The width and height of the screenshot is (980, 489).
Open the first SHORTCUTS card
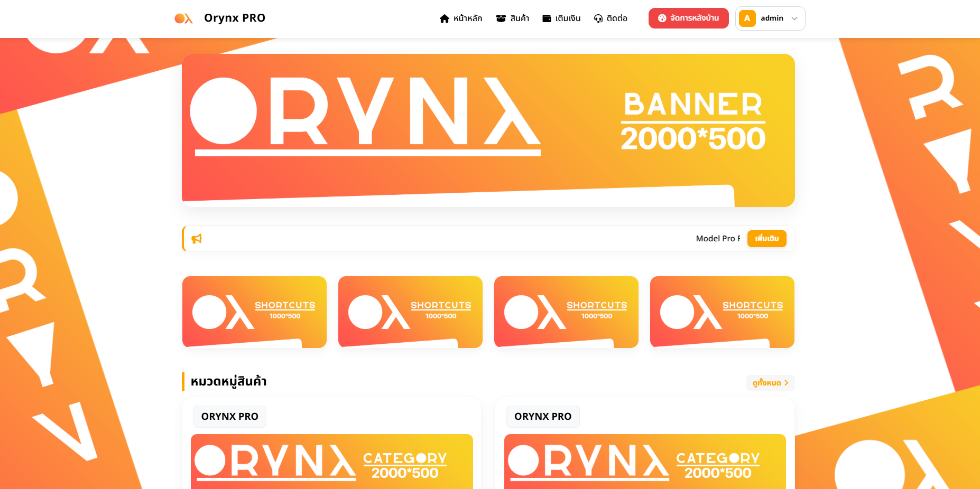pos(255,312)
